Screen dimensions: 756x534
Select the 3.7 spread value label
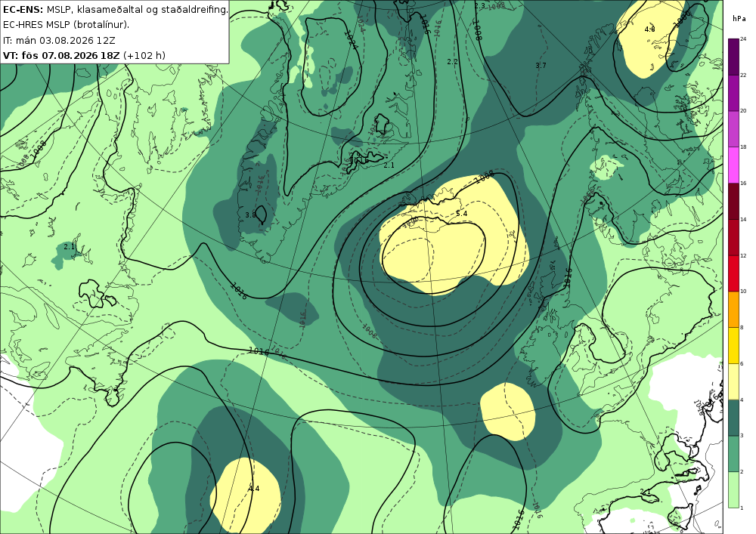coord(541,66)
